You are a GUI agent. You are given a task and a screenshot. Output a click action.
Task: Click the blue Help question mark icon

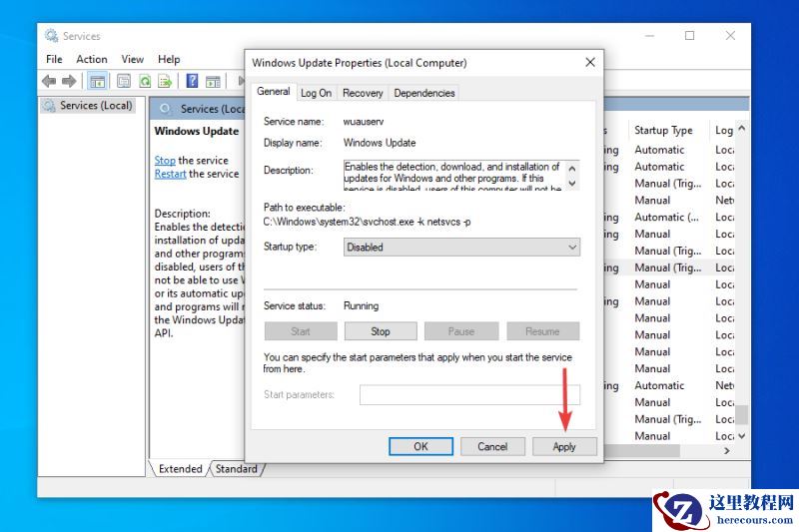point(192,81)
